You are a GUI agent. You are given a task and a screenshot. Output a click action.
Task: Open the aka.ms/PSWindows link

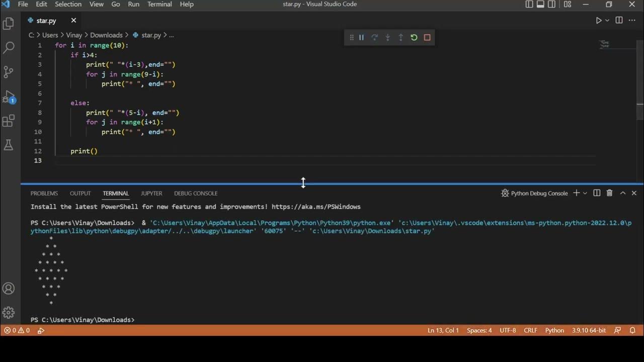(x=316, y=207)
